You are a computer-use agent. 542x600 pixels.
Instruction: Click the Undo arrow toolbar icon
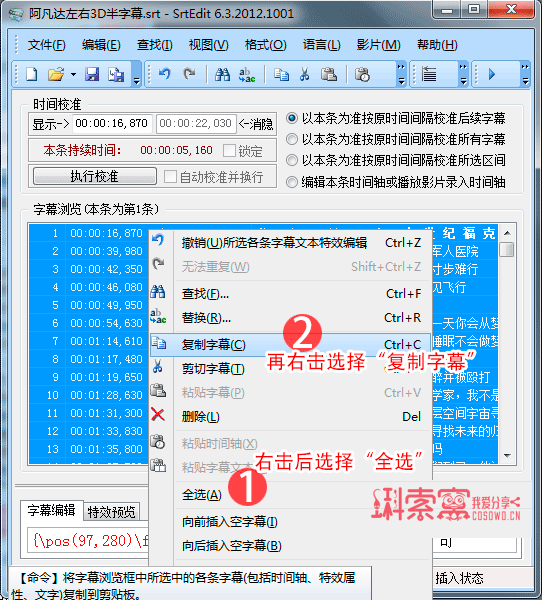pos(165,73)
